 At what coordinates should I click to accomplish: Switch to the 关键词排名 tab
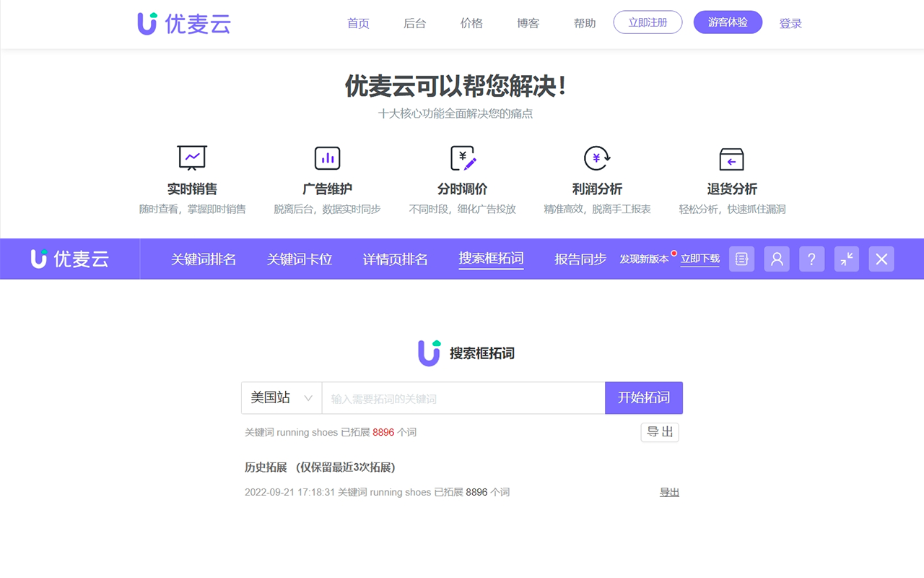203,259
